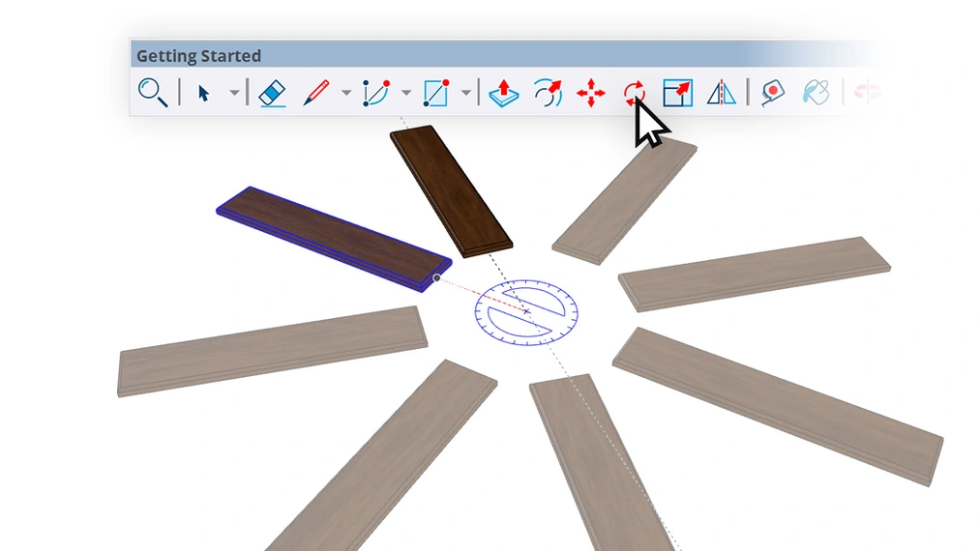980x551 pixels.
Task: Expand the Line tool dropdown arrow
Action: click(x=346, y=93)
